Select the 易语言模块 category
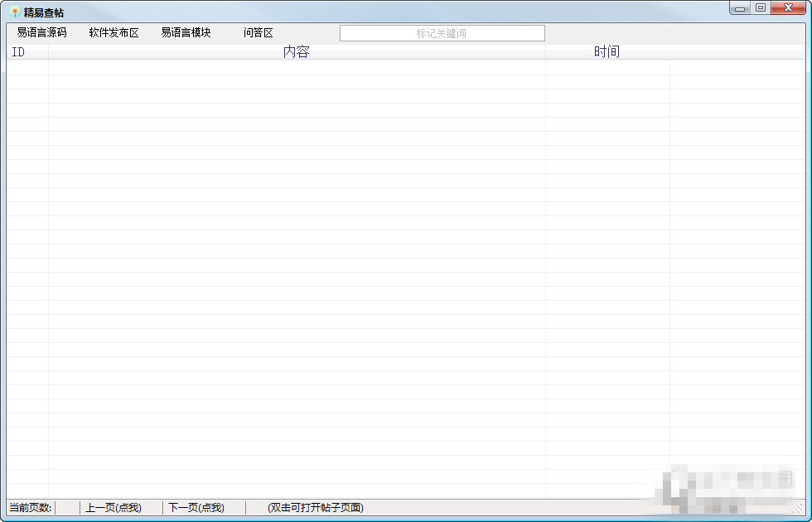The image size is (812, 522). pos(186,32)
